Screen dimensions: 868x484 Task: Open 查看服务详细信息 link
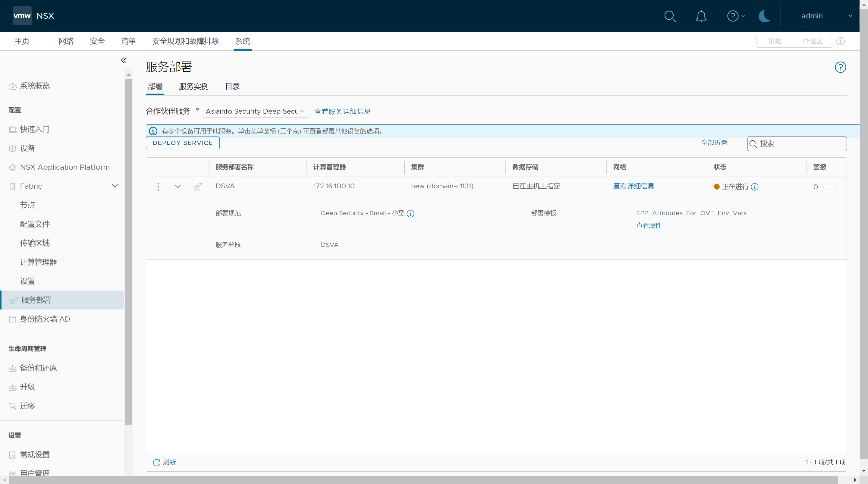pyautogui.click(x=342, y=111)
